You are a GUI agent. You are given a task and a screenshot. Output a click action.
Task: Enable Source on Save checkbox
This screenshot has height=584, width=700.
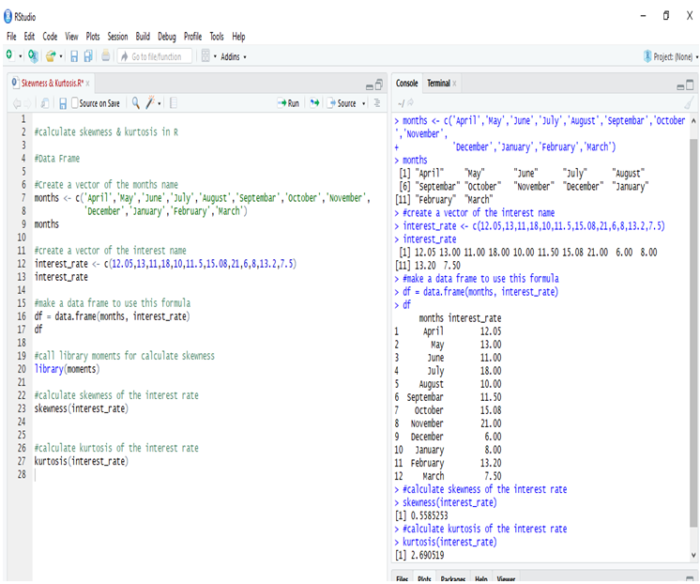tap(75, 103)
